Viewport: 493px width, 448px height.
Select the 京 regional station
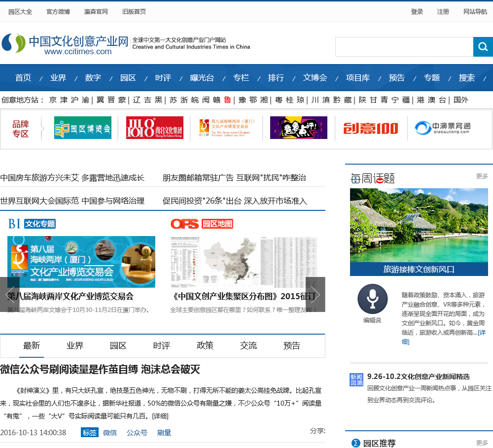[x=53, y=100]
